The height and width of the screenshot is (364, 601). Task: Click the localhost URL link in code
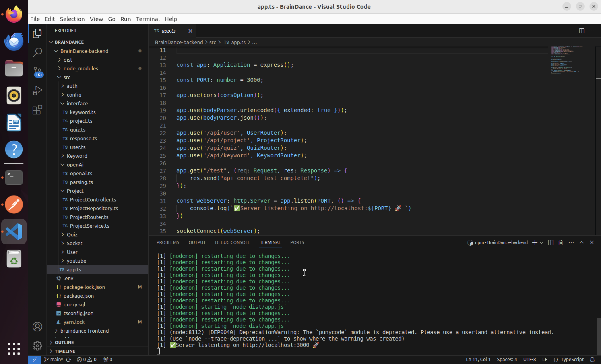(351, 208)
